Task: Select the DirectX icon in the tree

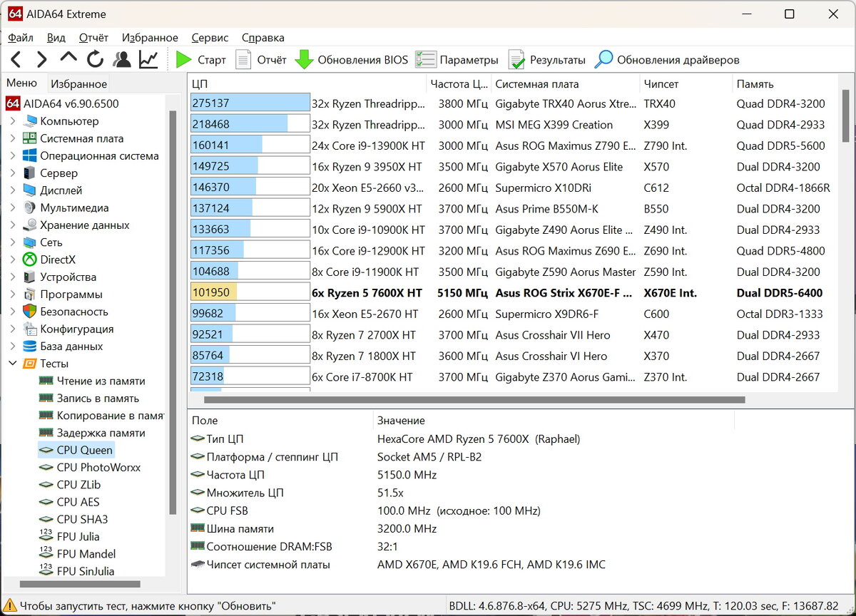Action: click(29, 260)
